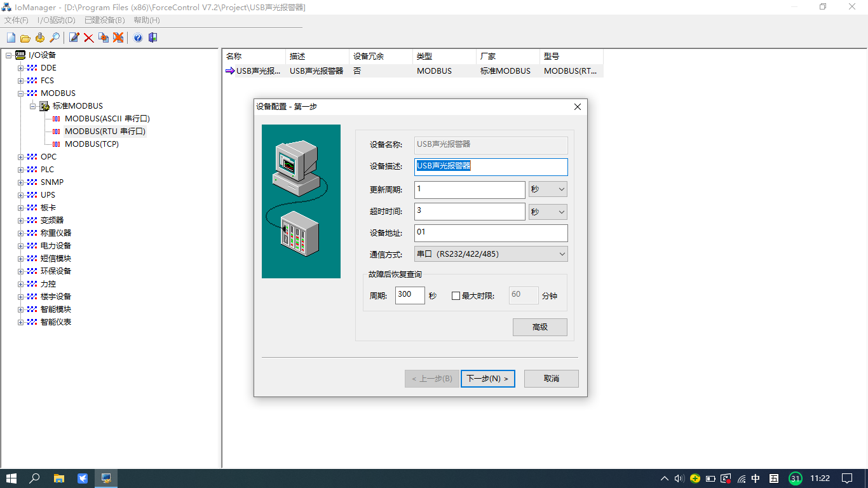Viewport: 868px width, 488px height.
Task: Select MODBUS(TCP) in the device tree
Action: (x=92, y=144)
